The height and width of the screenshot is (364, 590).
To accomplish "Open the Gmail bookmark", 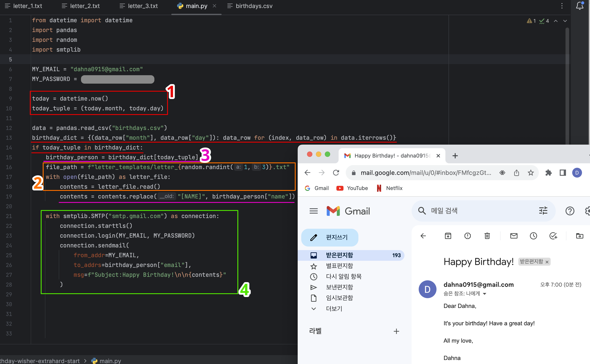I will [317, 188].
